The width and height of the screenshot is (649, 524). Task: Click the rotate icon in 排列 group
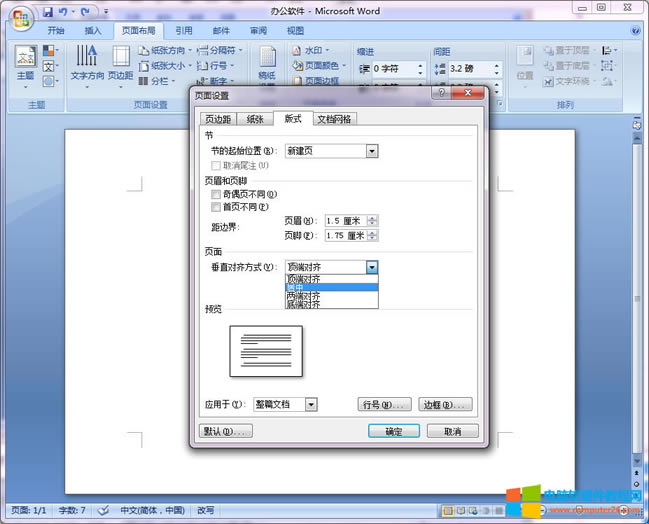[x=609, y=81]
